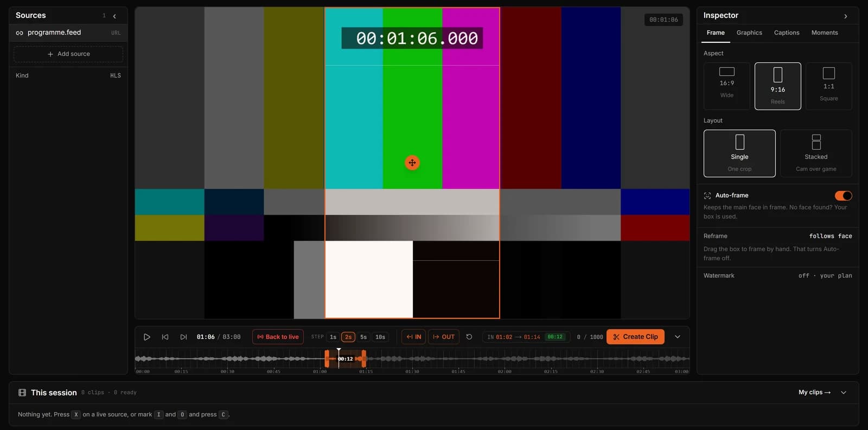This screenshot has width=868, height=430.
Task: Click the link icon beside programme.feed
Action: (20, 33)
